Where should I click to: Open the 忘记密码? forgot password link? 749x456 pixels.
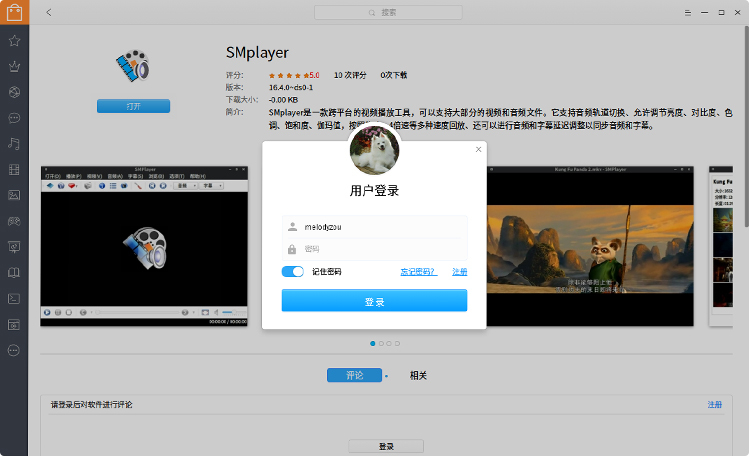(x=418, y=272)
